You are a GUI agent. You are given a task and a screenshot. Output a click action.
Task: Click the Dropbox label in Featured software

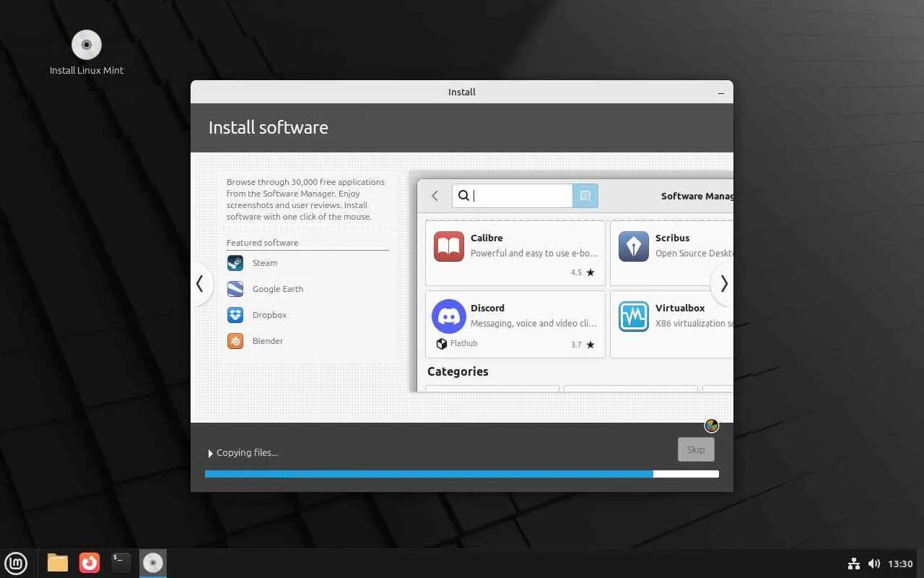click(269, 315)
